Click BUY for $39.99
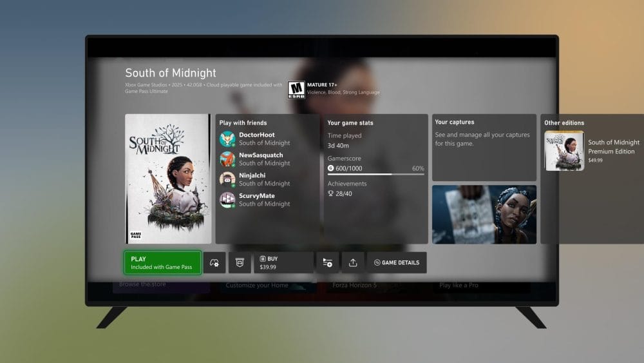 [x=283, y=262]
